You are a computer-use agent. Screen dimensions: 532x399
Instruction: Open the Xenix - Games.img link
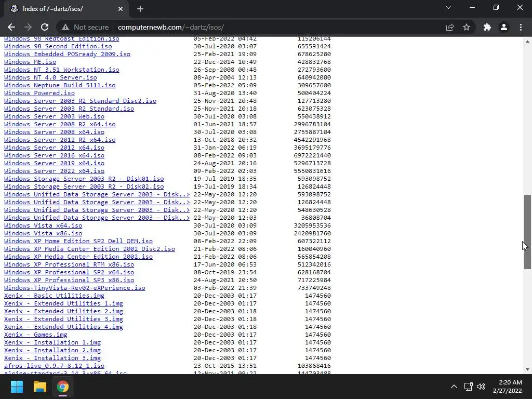(36, 335)
